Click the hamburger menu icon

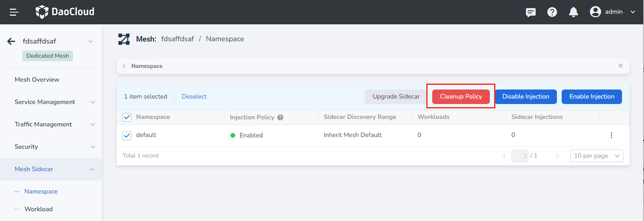[14, 12]
